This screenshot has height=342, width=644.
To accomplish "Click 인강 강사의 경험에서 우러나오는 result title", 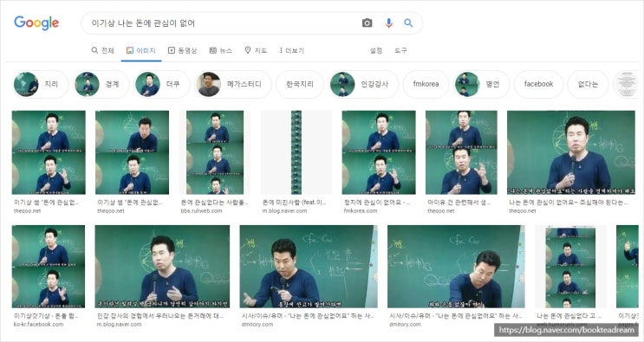I will click(x=160, y=316).
